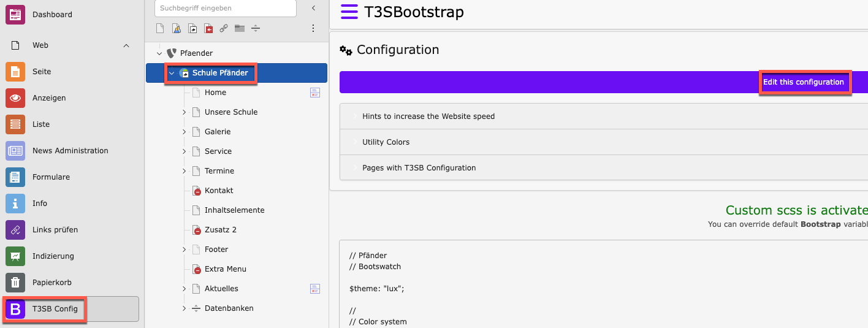Click the Kontakt hidden page icon
The image size is (868, 328).
pos(196,191)
